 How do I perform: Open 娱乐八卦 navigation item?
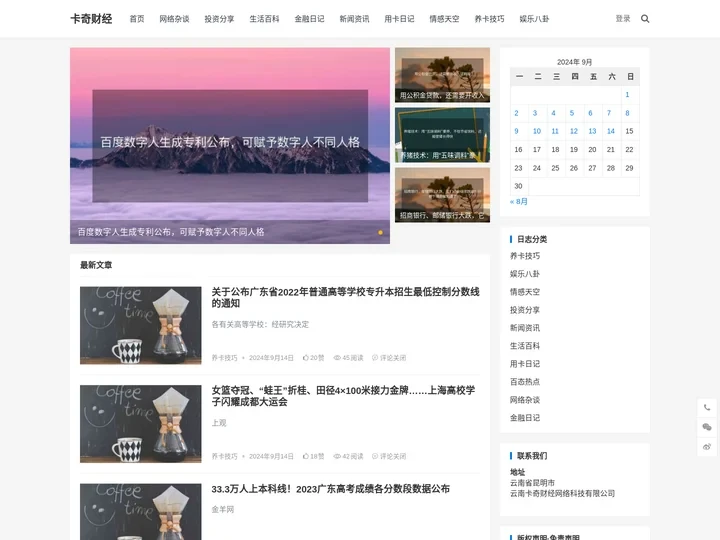(534, 19)
